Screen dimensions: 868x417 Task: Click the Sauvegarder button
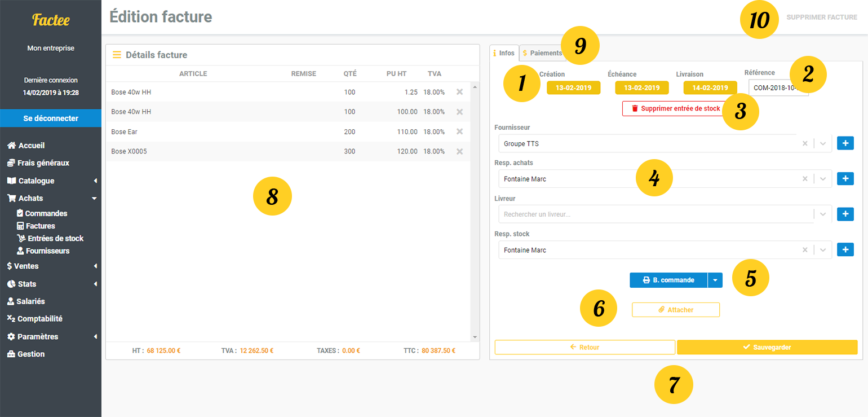click(x=767, y=347)
